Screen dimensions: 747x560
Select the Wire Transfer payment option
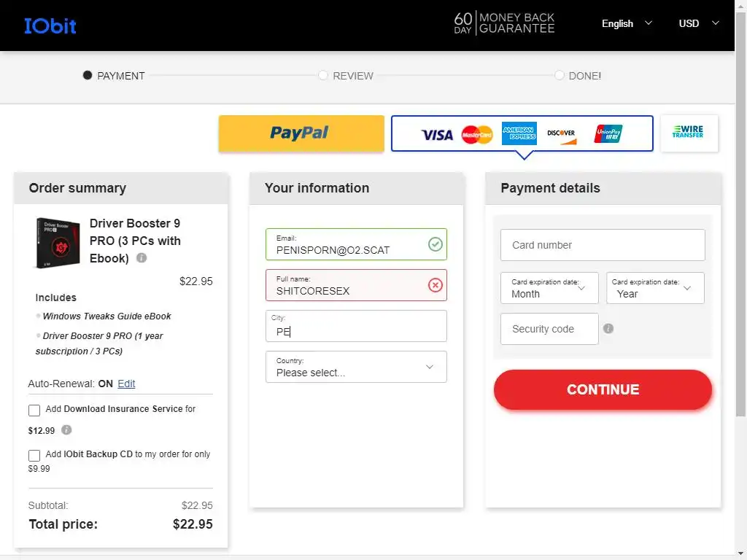(689, 133)
